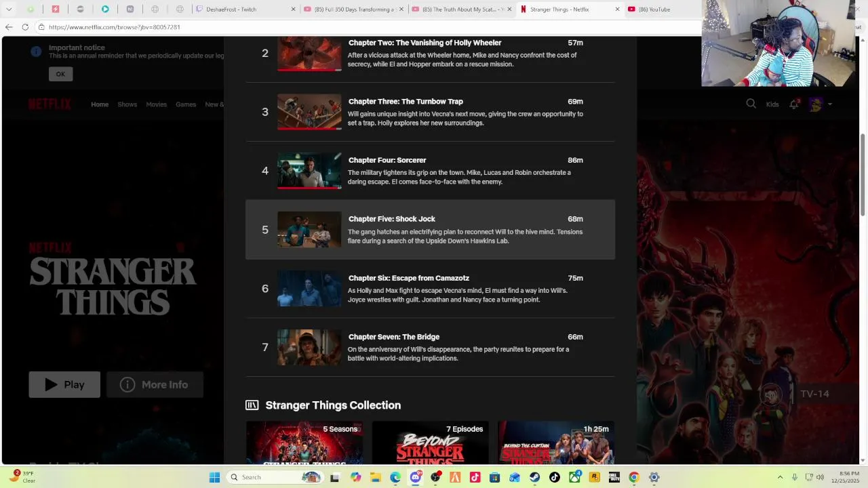Click the Netflix Home nav item
868x488 pixels.
tap(100, 104)
